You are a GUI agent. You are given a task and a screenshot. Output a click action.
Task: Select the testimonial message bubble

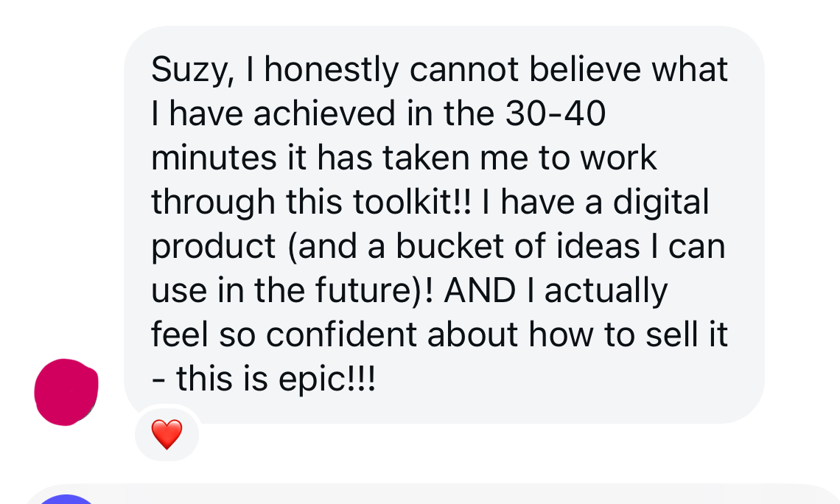444,221
